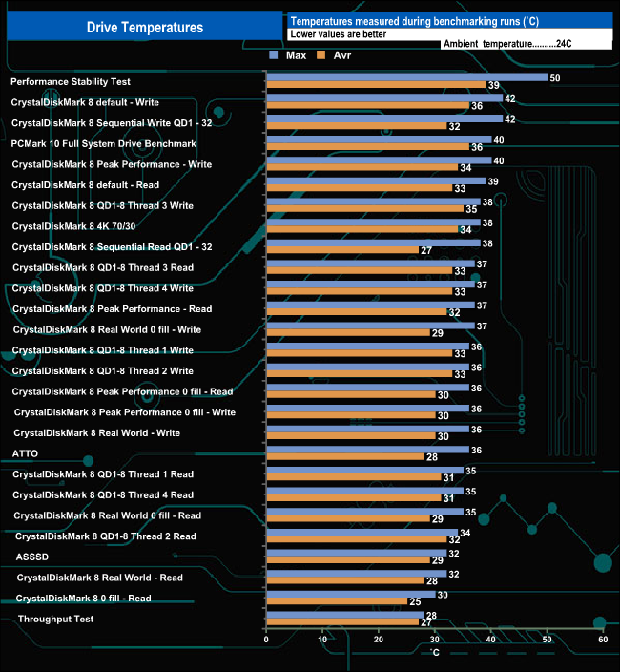Click CrystalDiskMark 8 Real World - Read label

[100, 577]
